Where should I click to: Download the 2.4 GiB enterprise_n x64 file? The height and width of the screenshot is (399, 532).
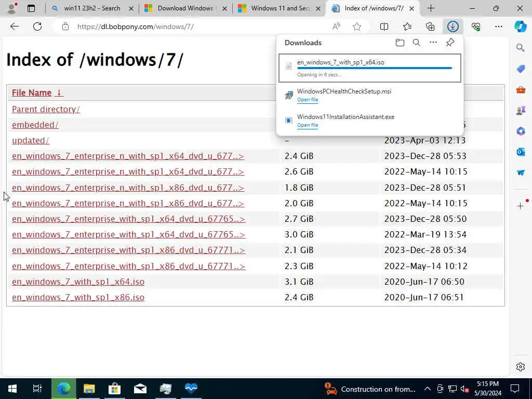pyautogui.click(x=128, y=156)
